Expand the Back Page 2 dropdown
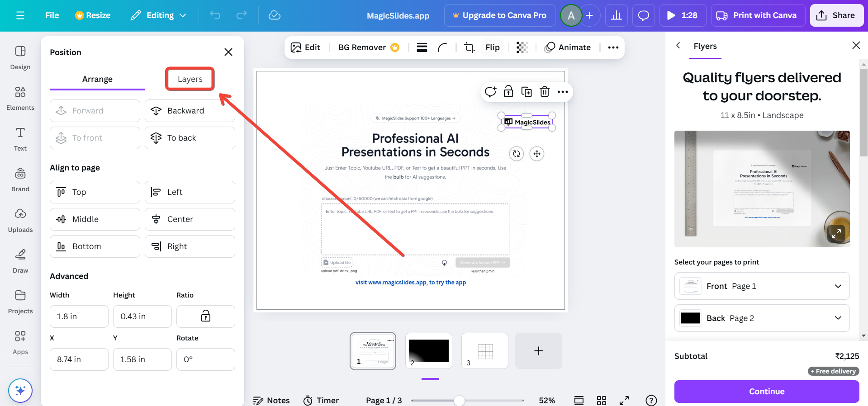The image size is (868, 406). 762,318
